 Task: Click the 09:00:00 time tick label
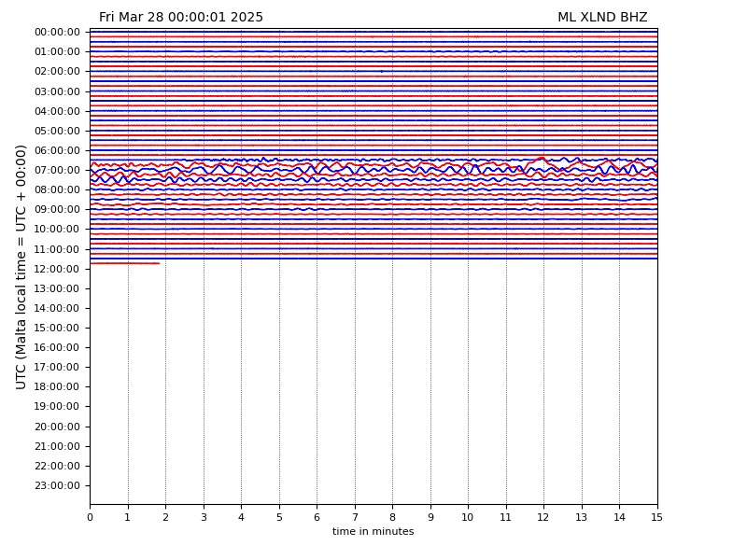click(x=57, y=210)
